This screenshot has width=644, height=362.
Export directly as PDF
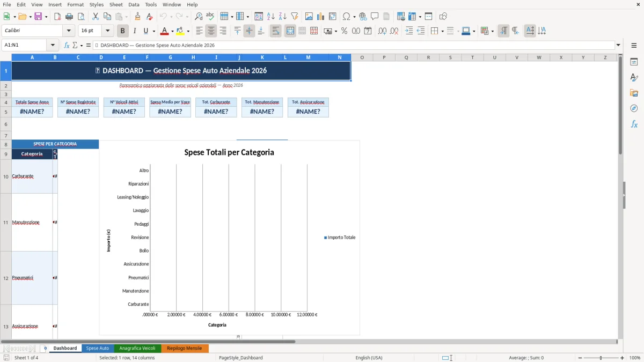(57, 17)
